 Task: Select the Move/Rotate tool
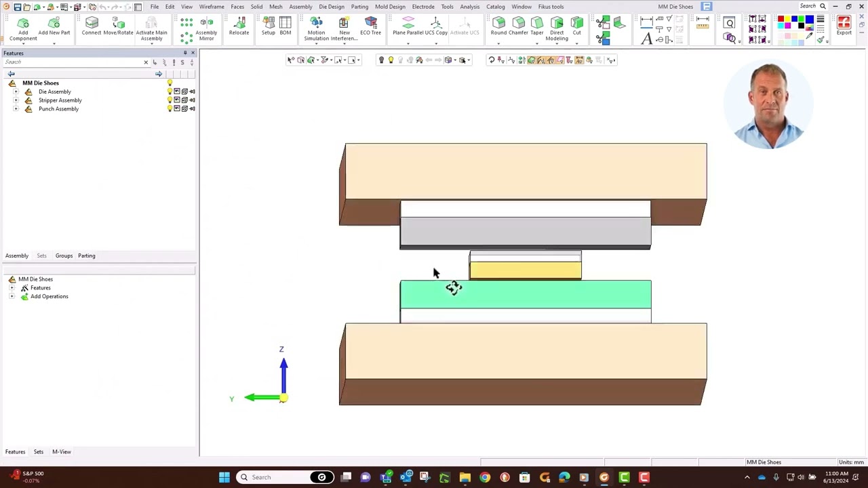pos(118,26)
